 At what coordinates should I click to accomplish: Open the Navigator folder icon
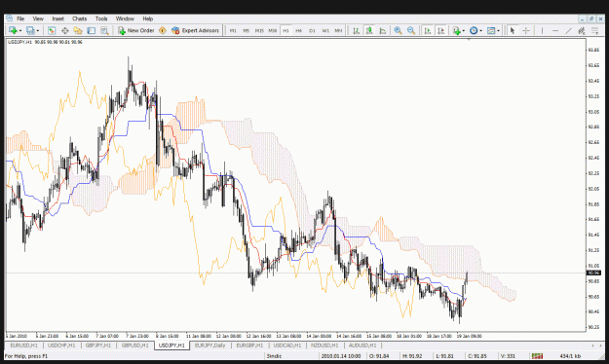[78, 30]
